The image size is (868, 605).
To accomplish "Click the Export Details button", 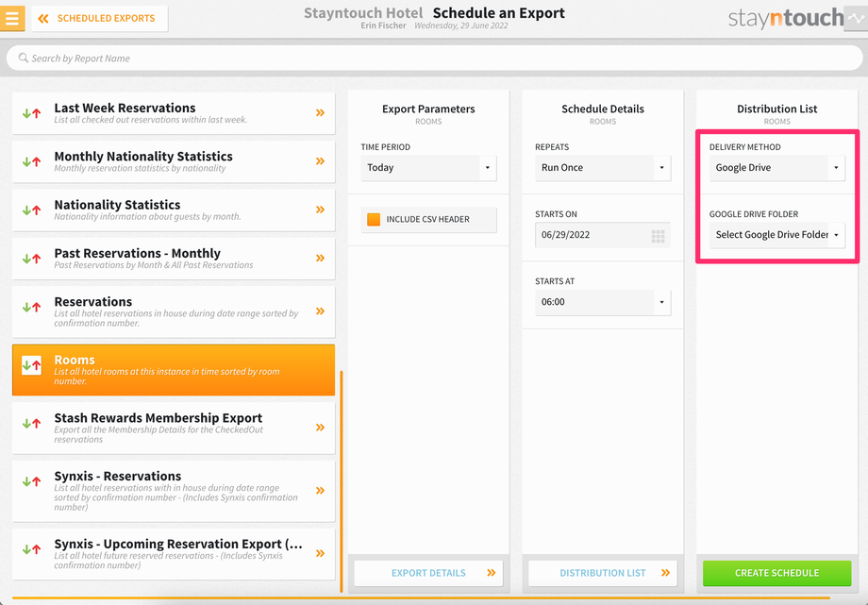I will 428,573.
